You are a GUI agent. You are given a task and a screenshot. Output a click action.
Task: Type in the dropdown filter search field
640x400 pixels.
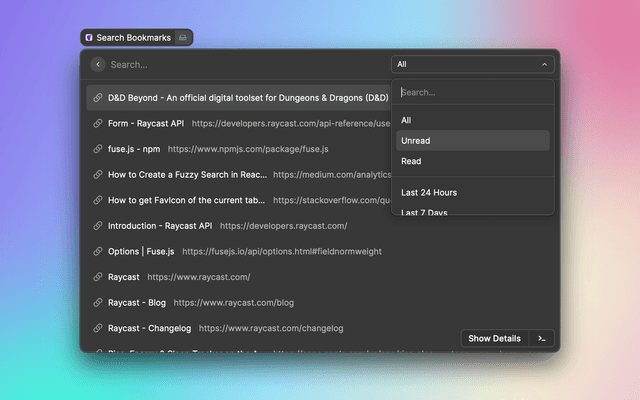coord(472,93)
